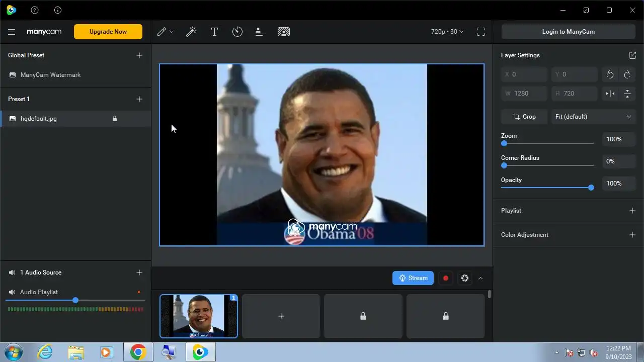Select the draw pencil tool
This screenshot has width=644, height=362.
(x=162, y=32)
